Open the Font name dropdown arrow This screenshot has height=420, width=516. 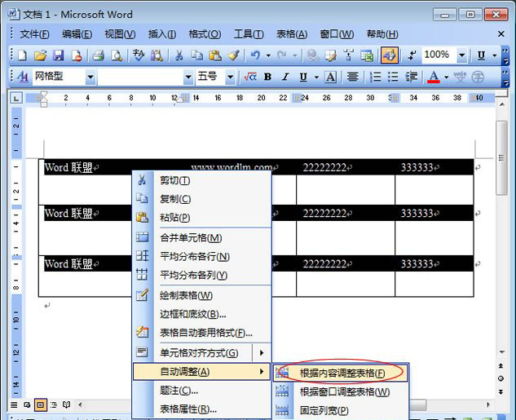(x=188, y=77)
